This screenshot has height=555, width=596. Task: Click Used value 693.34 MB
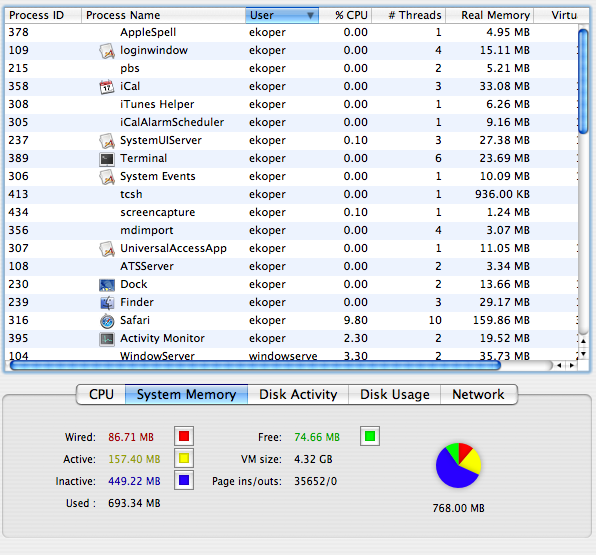pos(134,503)
